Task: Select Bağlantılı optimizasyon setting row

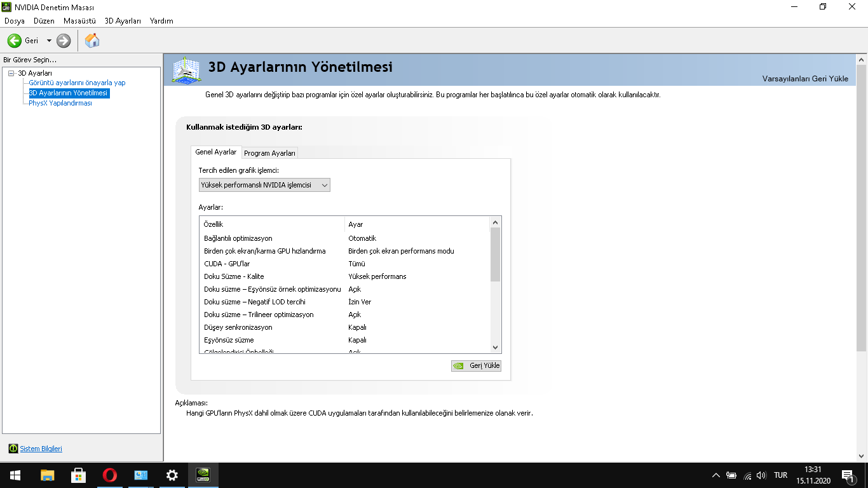Action: (345, 238)
